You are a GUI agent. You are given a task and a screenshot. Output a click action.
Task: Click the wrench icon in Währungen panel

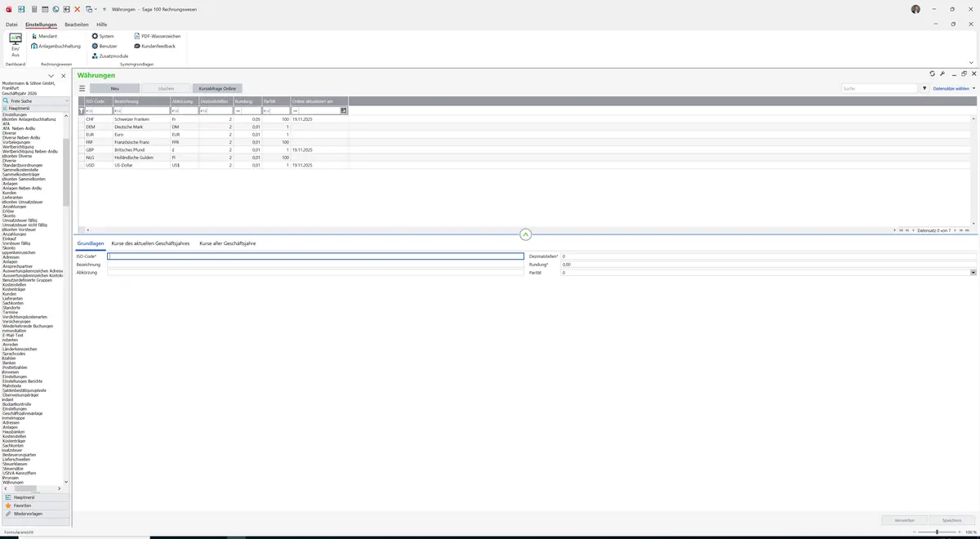(942, 74)
